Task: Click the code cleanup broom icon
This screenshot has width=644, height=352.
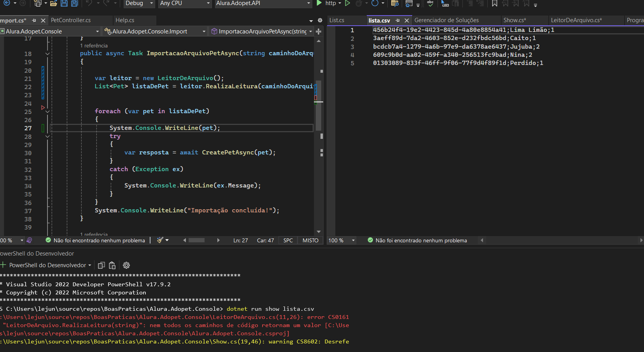Action: [160, 240]
